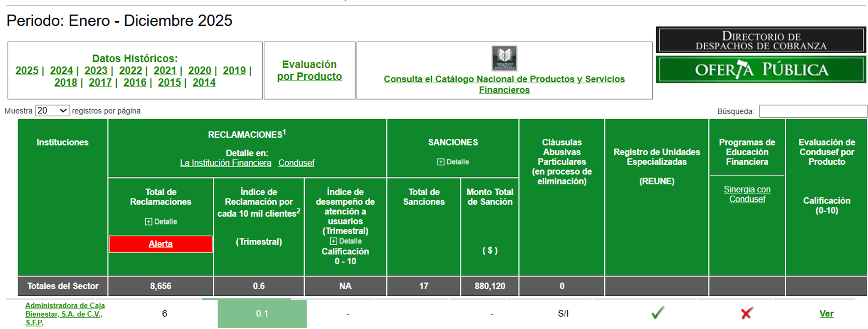Open the 2014 historical data link
The width and height of the screenshot is (868, 329).
click(x=204, y=83)
